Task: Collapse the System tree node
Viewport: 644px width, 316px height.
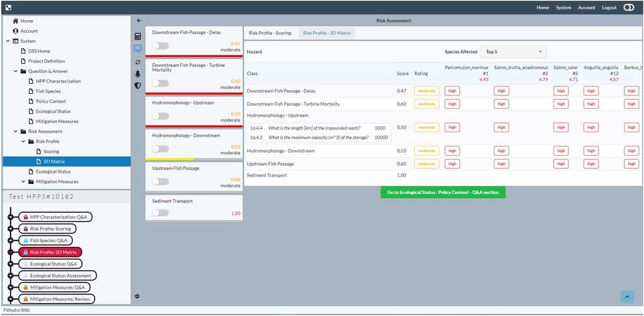Action: 8,41
